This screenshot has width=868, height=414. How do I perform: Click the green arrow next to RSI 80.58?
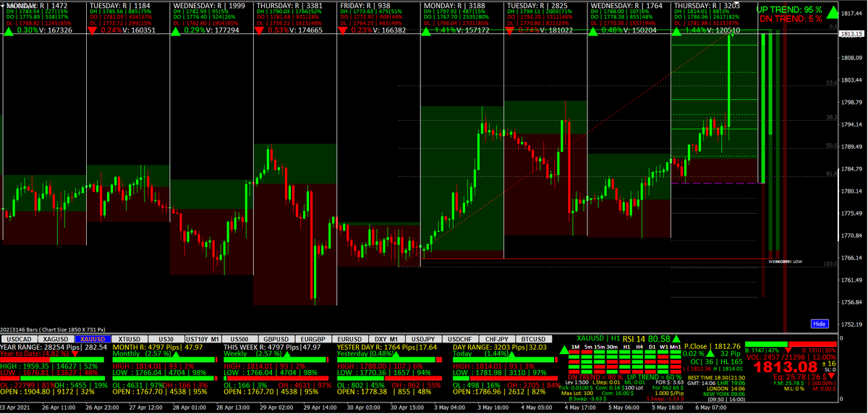pos(676,338)
